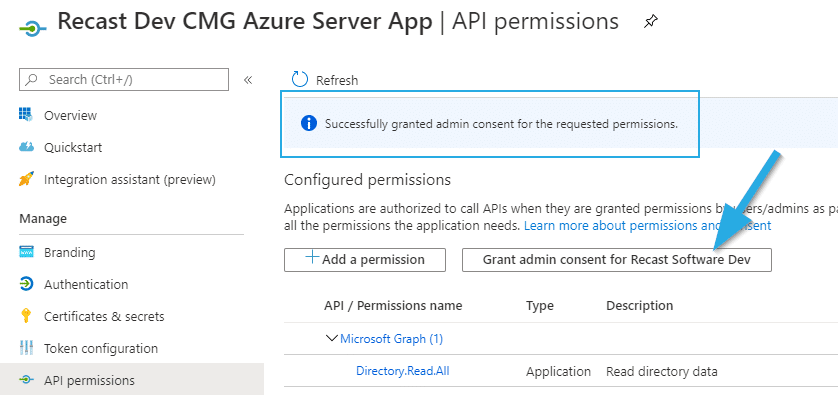Click the Overview icon in the sidebar
The height and width of the screenshot is (401, 838).
[x=27, y=115]
